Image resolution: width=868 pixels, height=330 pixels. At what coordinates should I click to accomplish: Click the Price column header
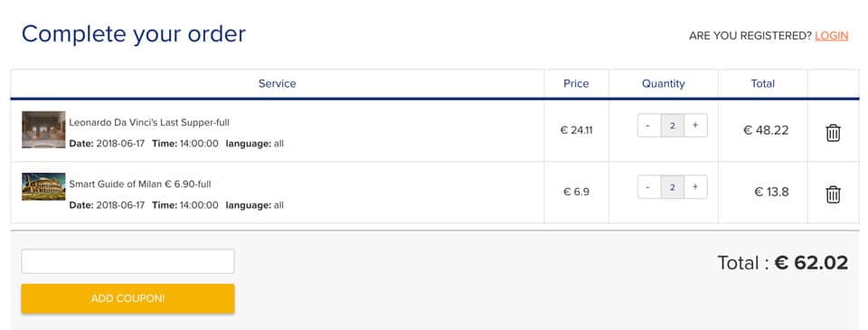click(576, 83)
